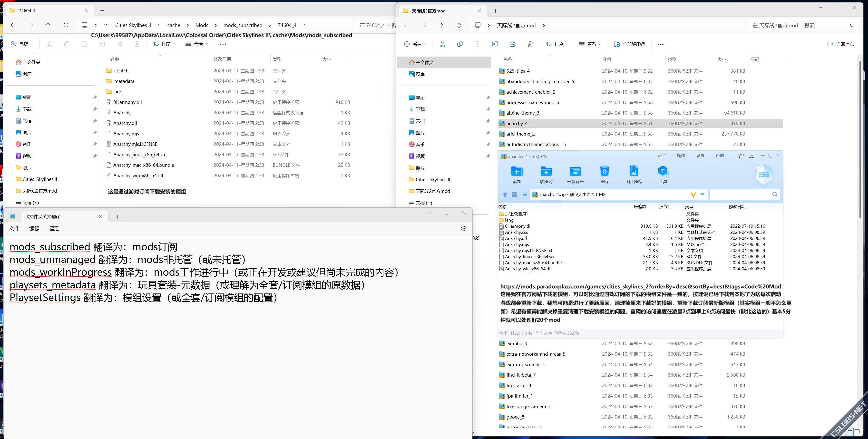Sort by 大小 column in 天际线2官方mod
The width and height of the screenshot is (868, 439).
click(x=722, y=59)
